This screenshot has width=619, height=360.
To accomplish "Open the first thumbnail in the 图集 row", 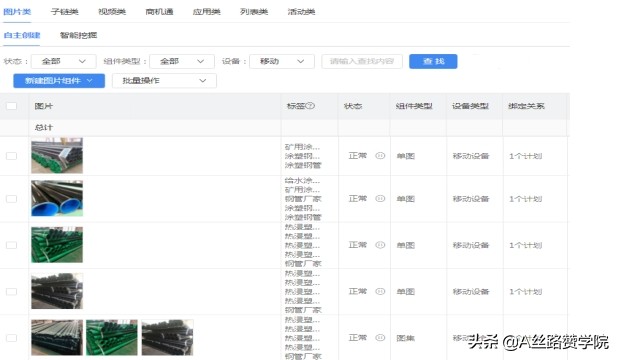I will coord(57,338).
